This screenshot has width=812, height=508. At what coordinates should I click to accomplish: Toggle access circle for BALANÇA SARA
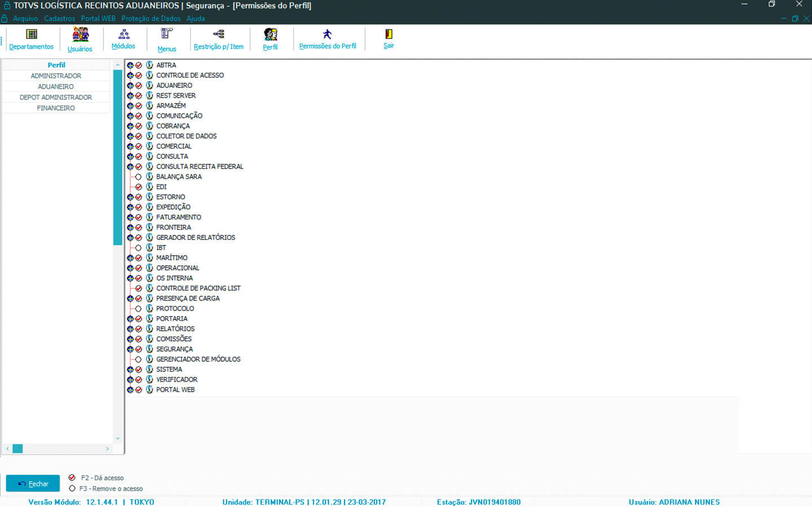[x=138, y=177]
